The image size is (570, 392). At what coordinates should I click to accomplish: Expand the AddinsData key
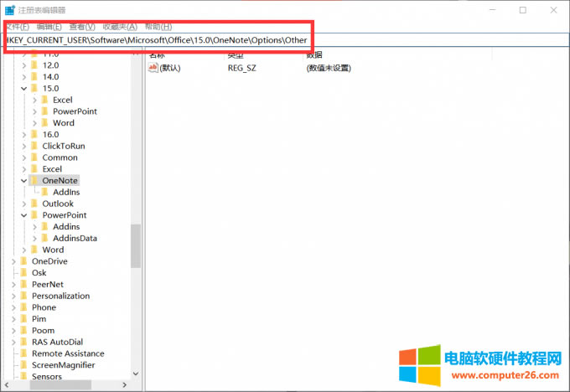pos(34,239)
